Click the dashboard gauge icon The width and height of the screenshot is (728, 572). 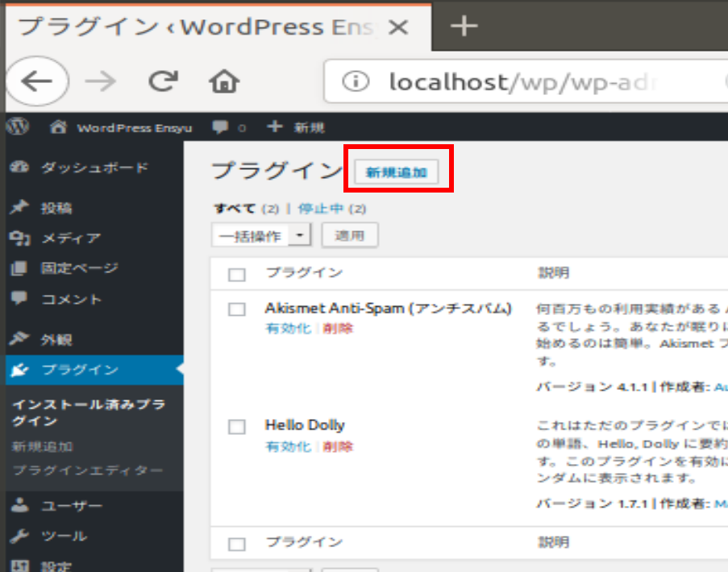[19, 167]
